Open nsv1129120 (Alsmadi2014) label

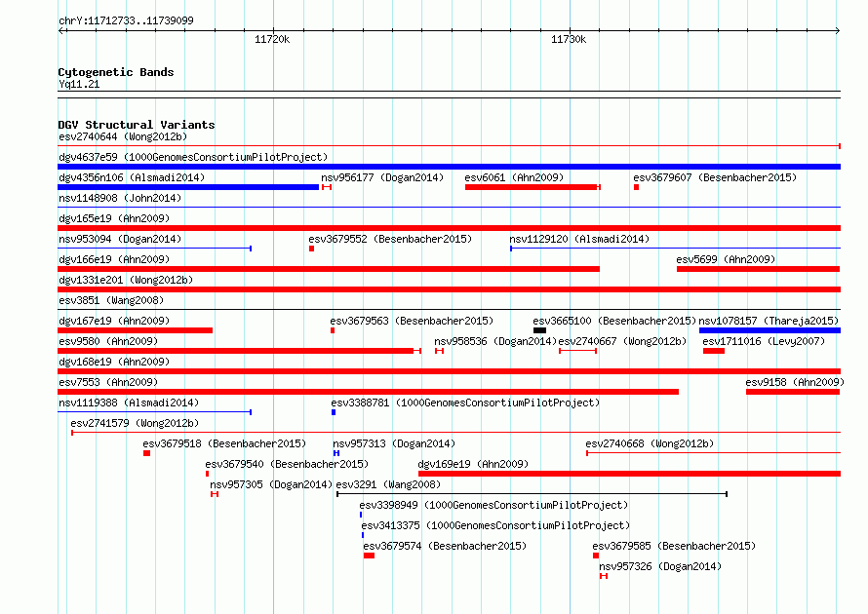tap(579, 239)
